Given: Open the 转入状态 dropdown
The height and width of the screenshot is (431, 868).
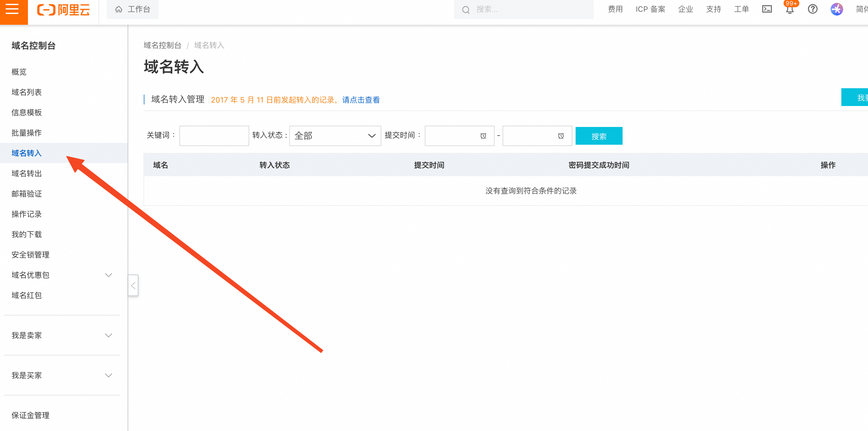Looking at the screenshot, I should (335, 136).
